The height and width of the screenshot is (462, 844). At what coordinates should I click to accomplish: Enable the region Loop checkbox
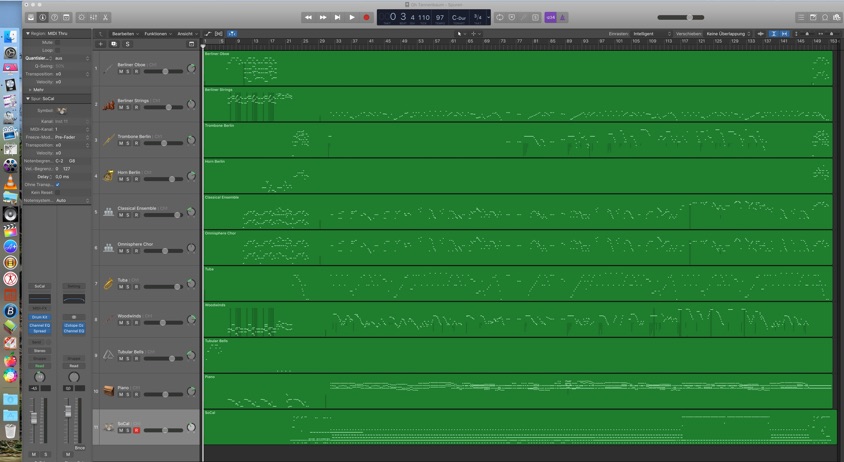click(x=58, y=50)
